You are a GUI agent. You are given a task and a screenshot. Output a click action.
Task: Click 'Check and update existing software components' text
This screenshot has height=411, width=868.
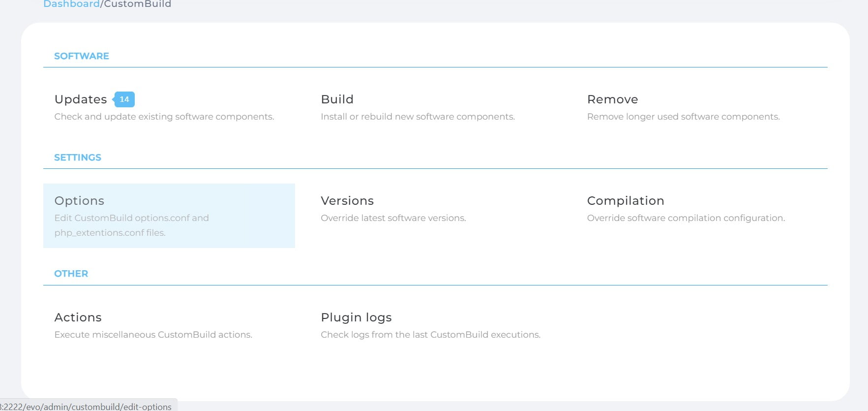click(164, 117)
